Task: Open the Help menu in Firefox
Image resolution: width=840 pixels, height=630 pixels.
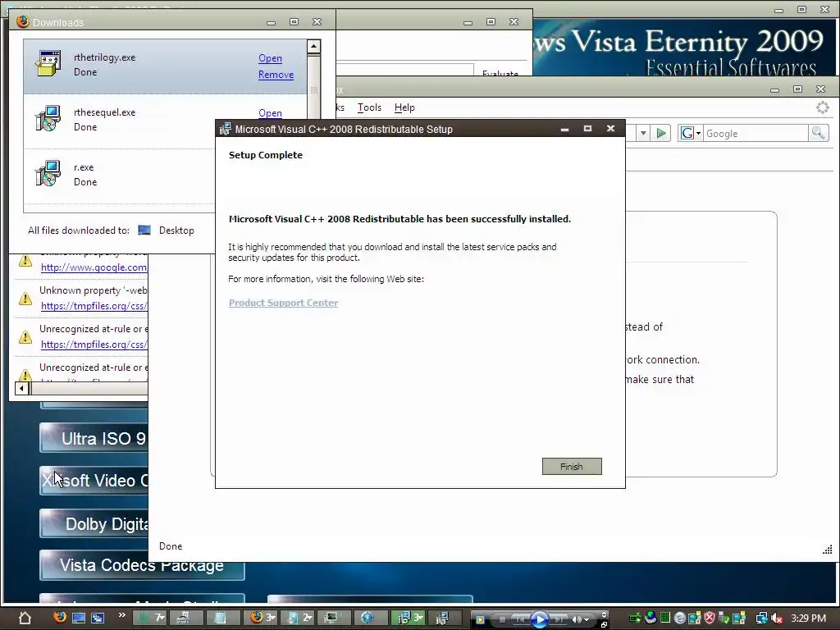Action: pyautogui.click(x=404, y=107)
